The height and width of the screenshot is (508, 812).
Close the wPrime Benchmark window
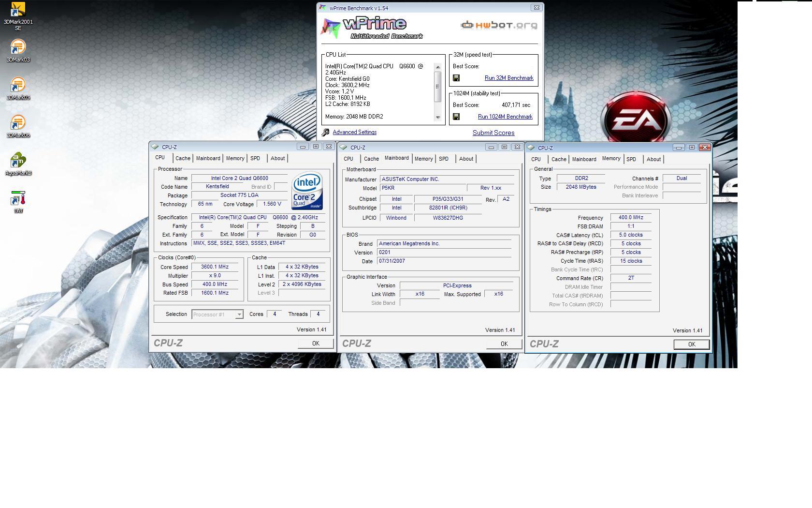coord(536,8)
